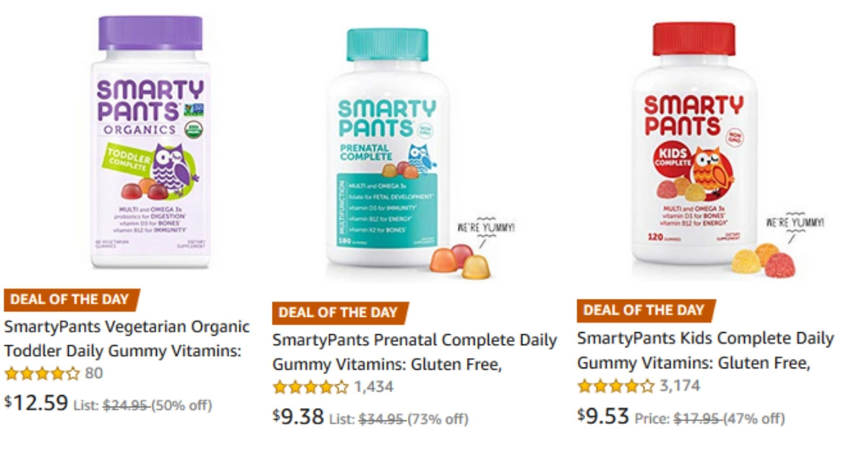Click the $9.38 price
868x458 pixels.
[x=298, y=417]
